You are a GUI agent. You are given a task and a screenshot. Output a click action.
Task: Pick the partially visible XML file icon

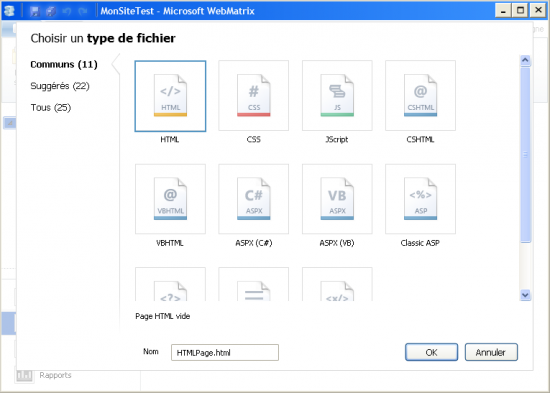(337, 284)
